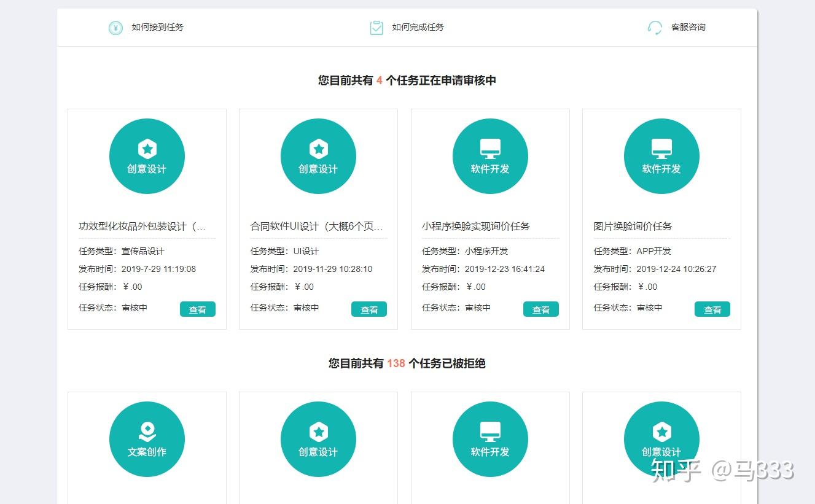Open the 小程序换脸实现询价任务 title

click(x=476, y=226)
